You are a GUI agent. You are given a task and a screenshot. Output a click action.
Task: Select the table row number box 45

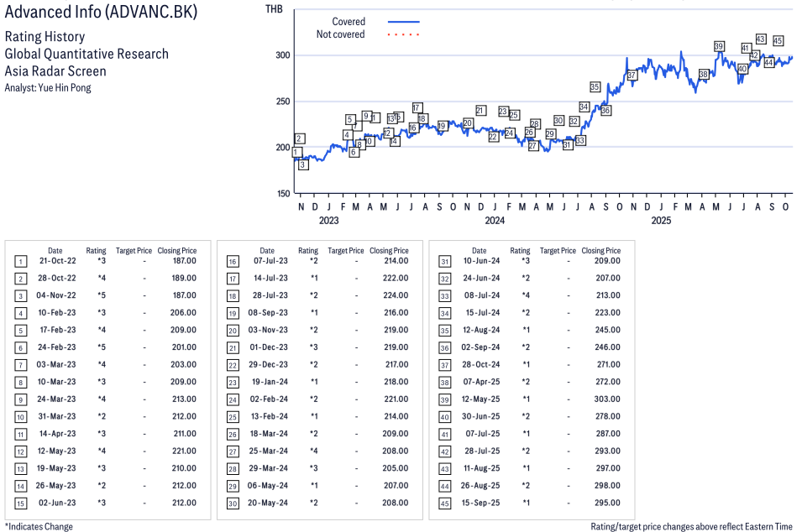(444, 503)
